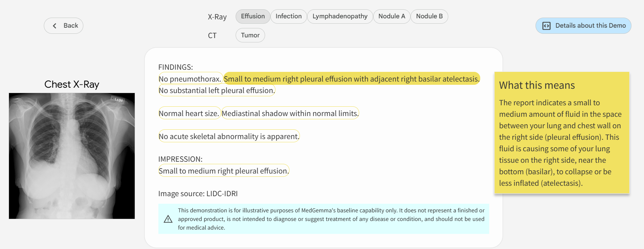The image size is (644, 249).
Task: Go back using the Back button
Action: [64, 26]
